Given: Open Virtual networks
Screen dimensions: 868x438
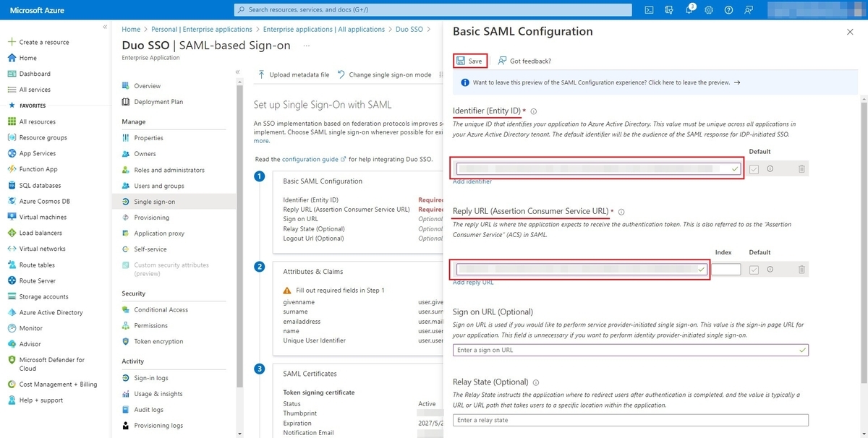Looking at the screenshot, I should 42,249.
